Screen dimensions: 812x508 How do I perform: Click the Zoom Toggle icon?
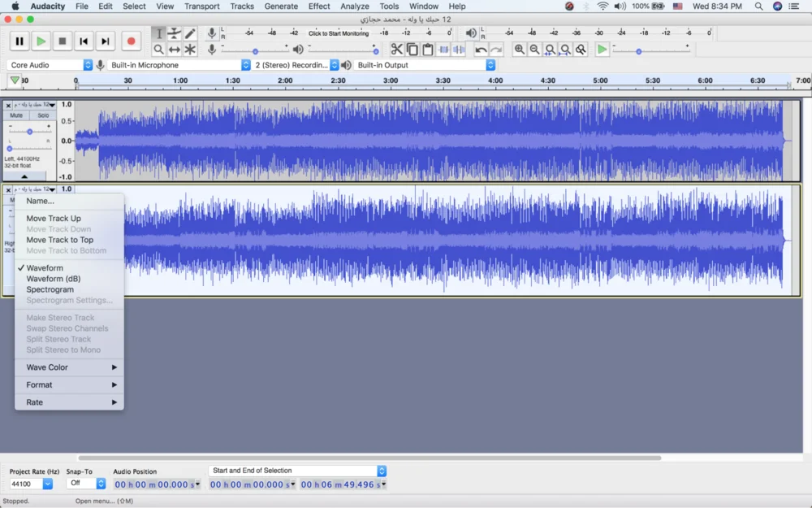pos(581,50)
